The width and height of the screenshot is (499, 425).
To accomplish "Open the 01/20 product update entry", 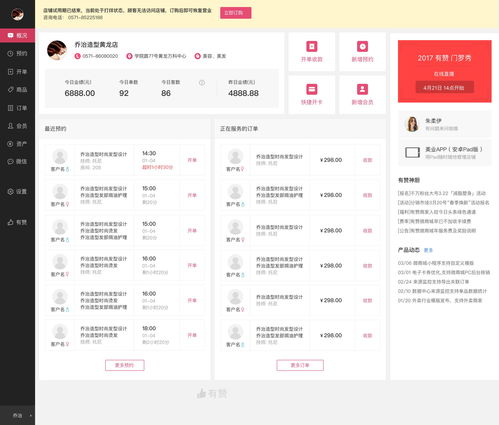I will click(x=440, y=300).
